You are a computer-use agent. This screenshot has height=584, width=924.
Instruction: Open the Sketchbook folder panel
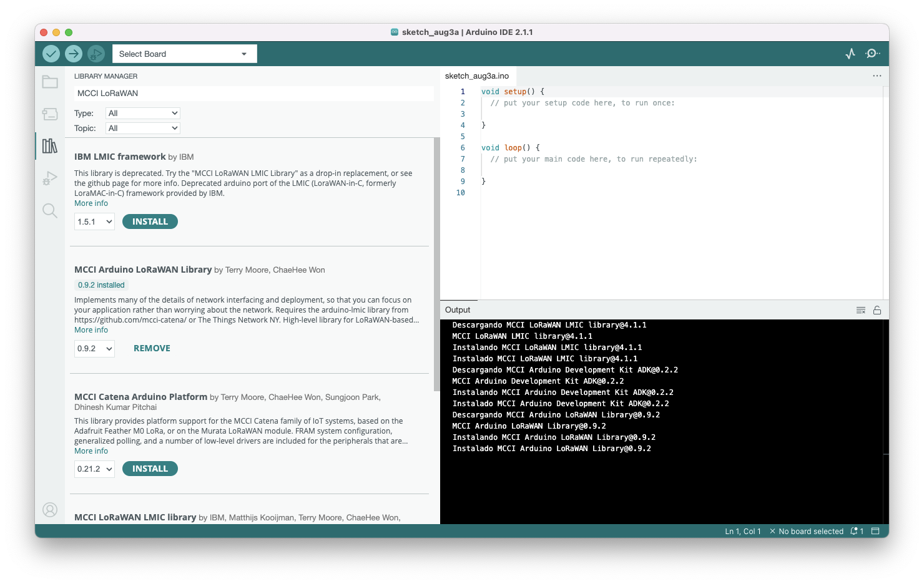pos(50,82)
